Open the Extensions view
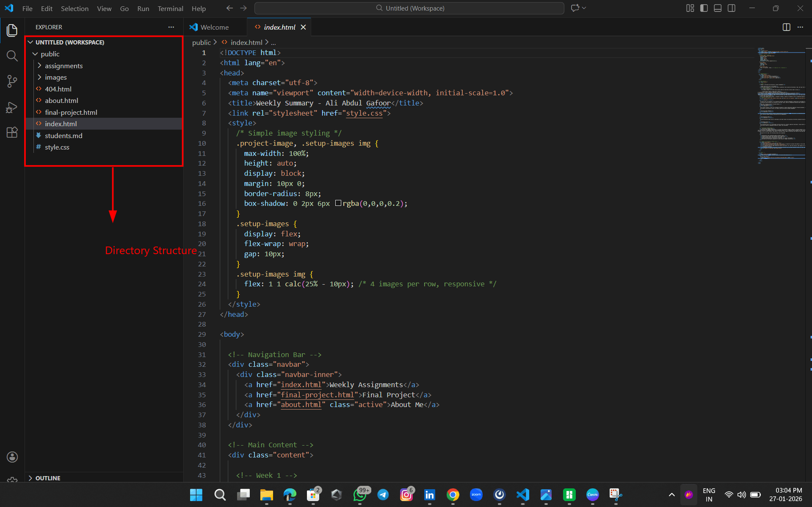Image resolution: width=812 pixels, height=507 pixels. point(12,133)
